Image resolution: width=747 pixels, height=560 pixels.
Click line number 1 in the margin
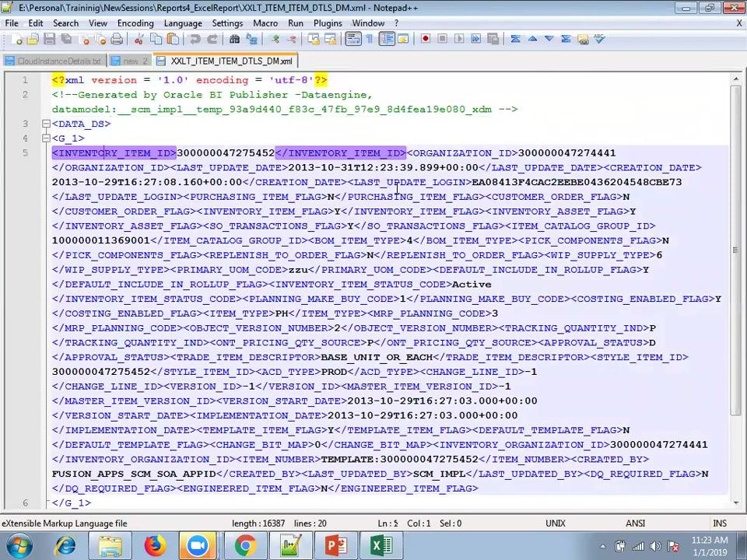(25, 80)
